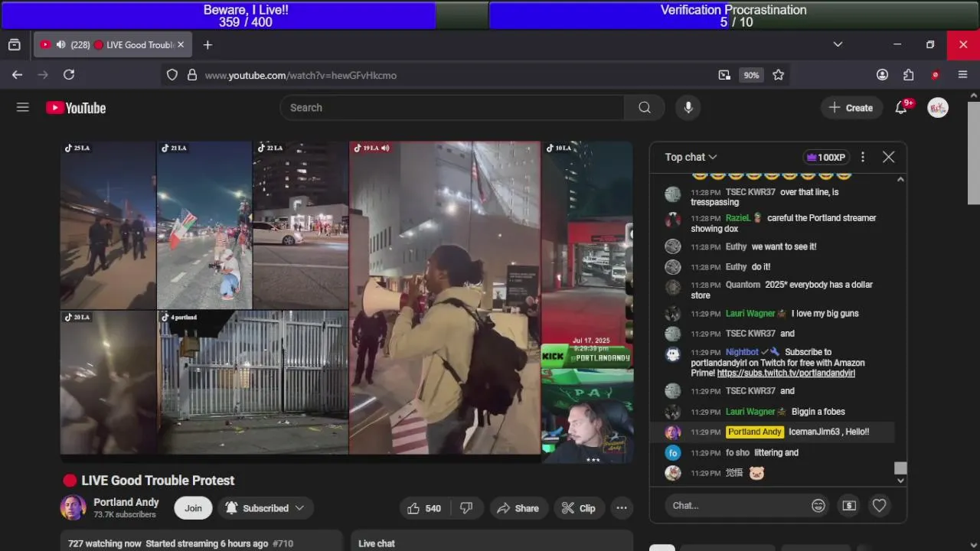980x551 pixels.
Task: List all tabs dropdown arrow
Action: pyautogui.click(x=838, y=44)
